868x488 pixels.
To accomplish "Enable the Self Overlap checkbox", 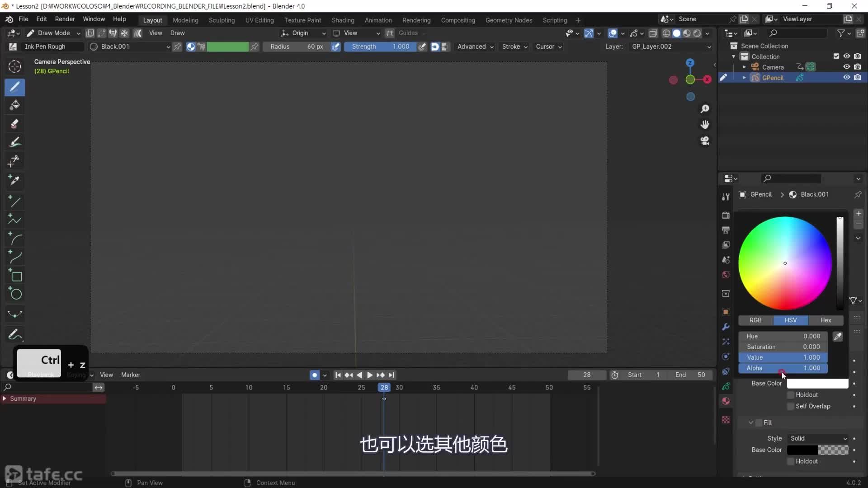I will 791,406.
